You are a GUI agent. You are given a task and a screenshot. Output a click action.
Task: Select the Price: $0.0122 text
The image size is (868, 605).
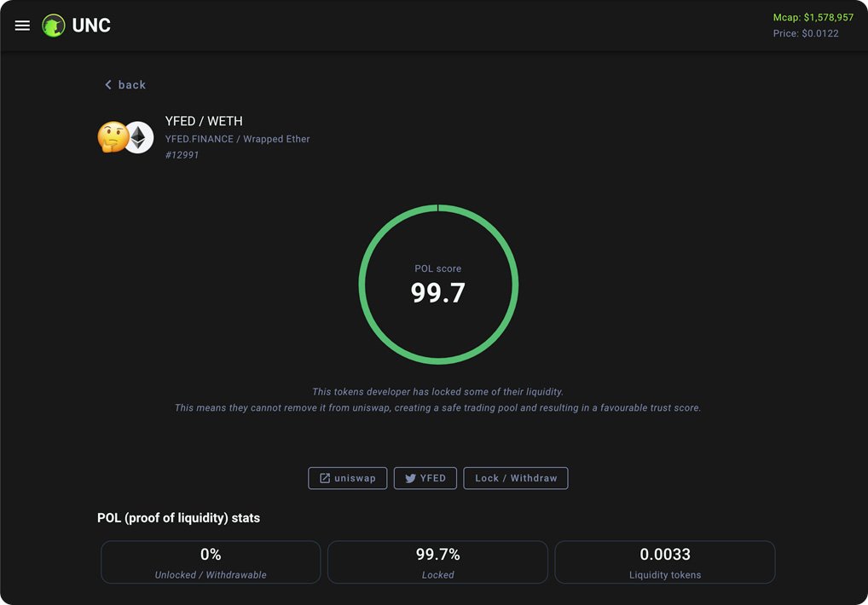[806, 34]
